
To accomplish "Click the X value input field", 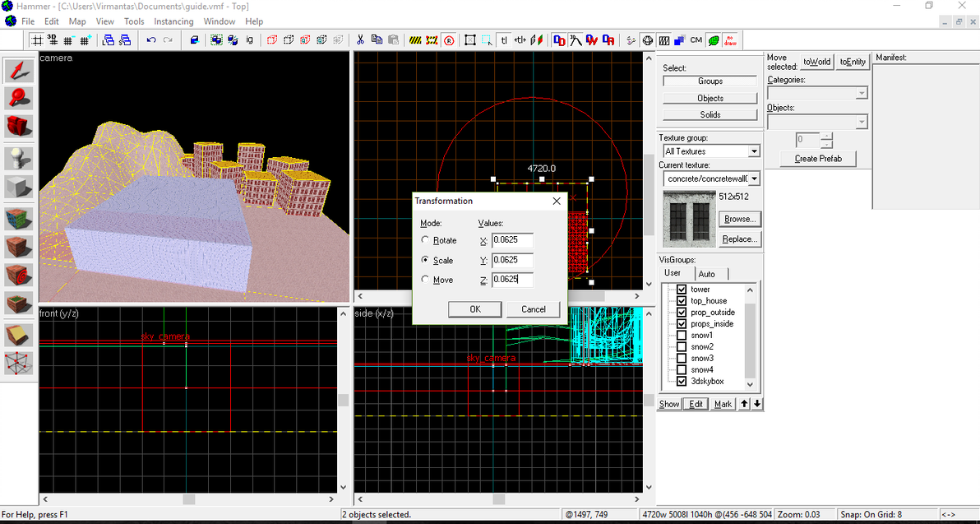I will click(x=512, y=241).
